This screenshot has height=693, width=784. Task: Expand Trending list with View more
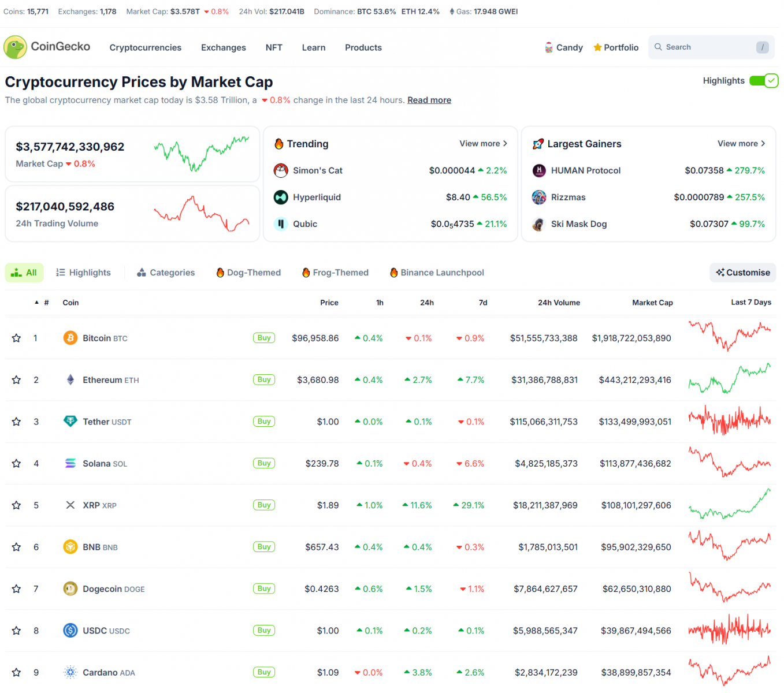(483, 144)
